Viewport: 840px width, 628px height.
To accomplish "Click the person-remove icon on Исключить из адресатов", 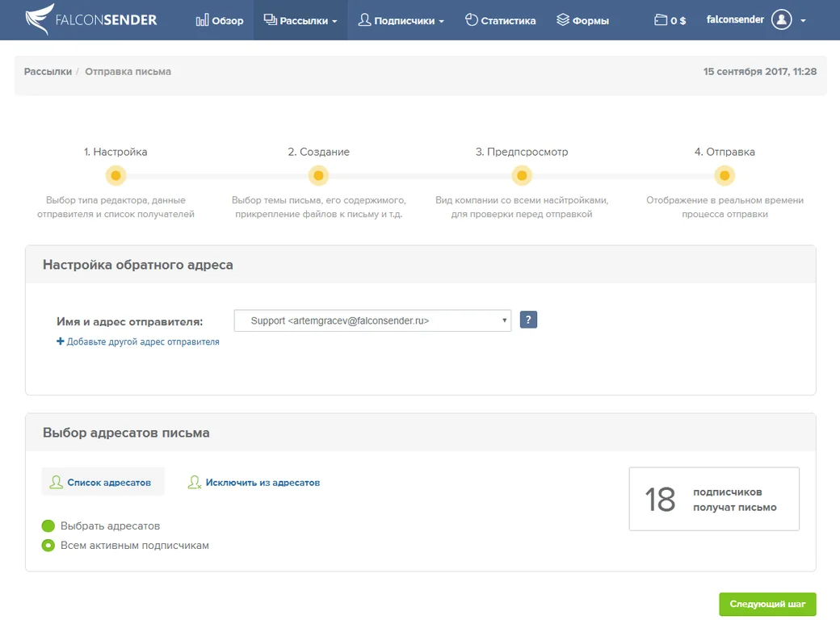I will click(195, 483).
